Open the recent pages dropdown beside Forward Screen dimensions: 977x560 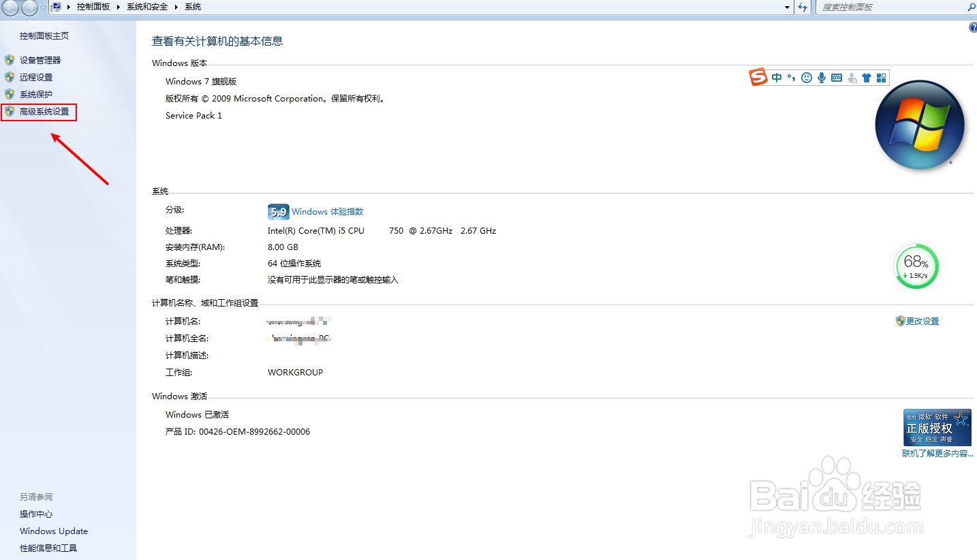(x=43, y=7)
